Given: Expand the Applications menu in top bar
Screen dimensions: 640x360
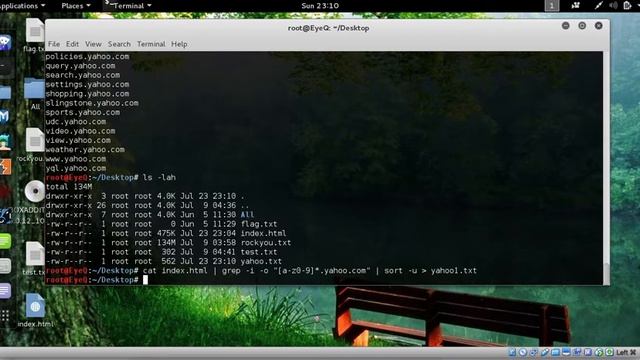Looking at the screenshot, I should (x=22, y=6).
